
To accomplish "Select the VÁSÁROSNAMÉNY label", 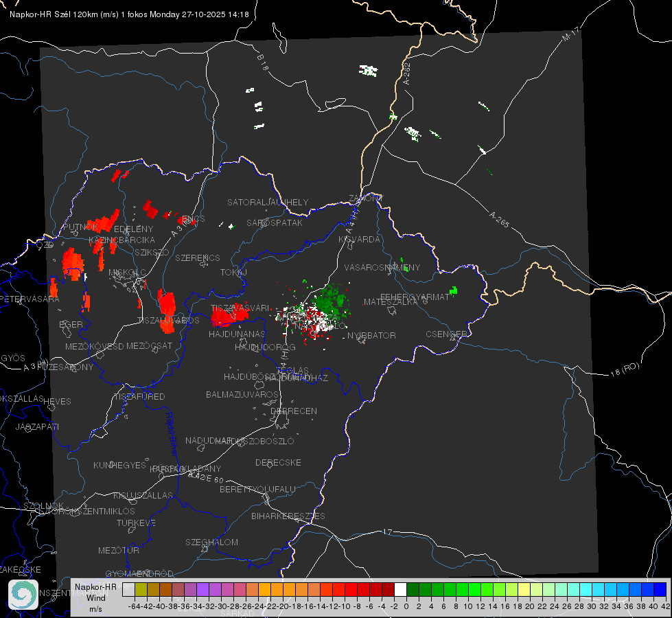I will coord(382,267).
